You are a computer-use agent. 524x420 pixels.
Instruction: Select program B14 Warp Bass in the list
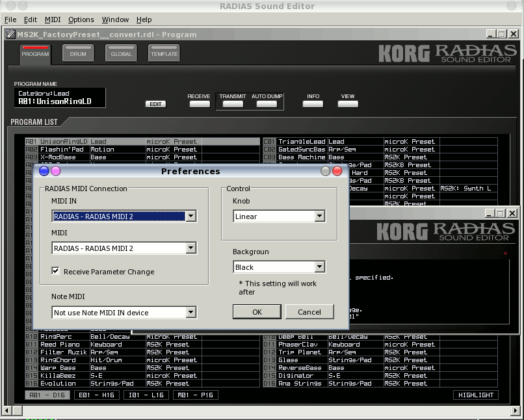pos(142,368)
